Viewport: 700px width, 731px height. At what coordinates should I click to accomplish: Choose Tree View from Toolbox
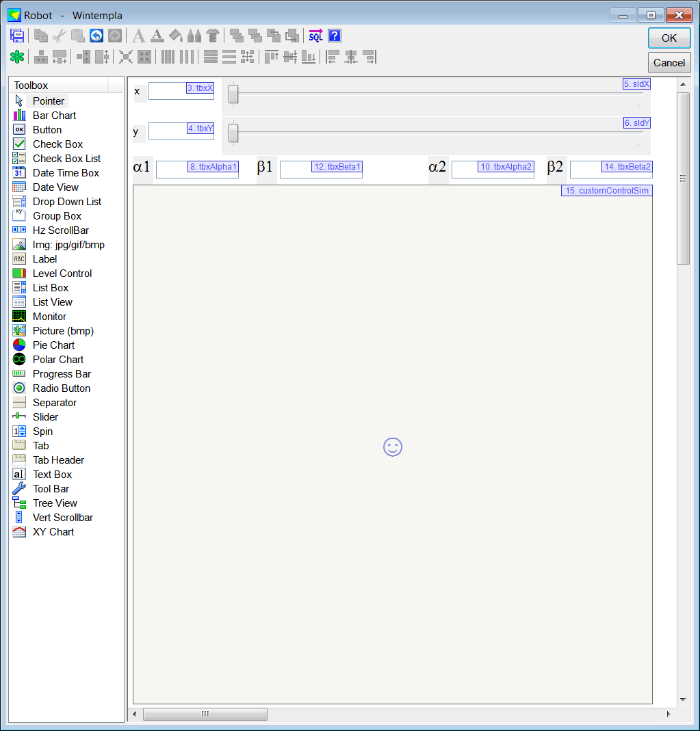tap(46, 503)
